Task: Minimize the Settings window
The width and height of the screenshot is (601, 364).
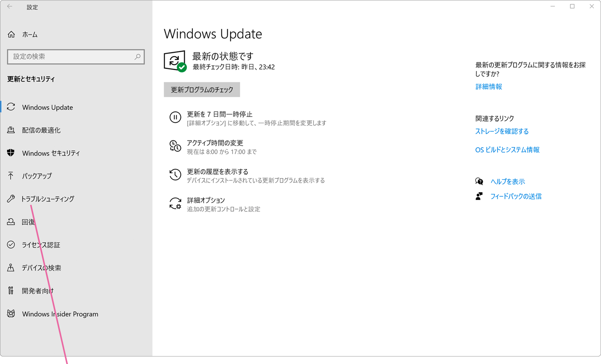Action: (553, 6)
